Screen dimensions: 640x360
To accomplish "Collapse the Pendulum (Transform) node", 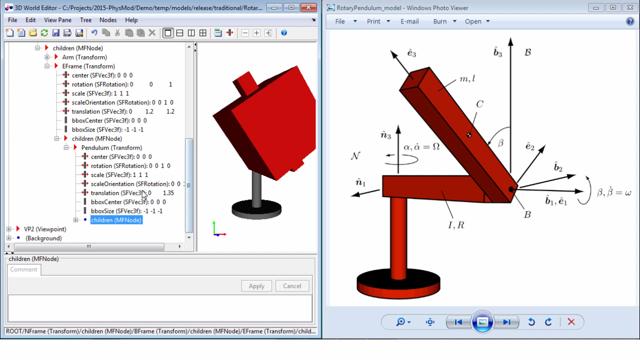I will coord(66,148).
